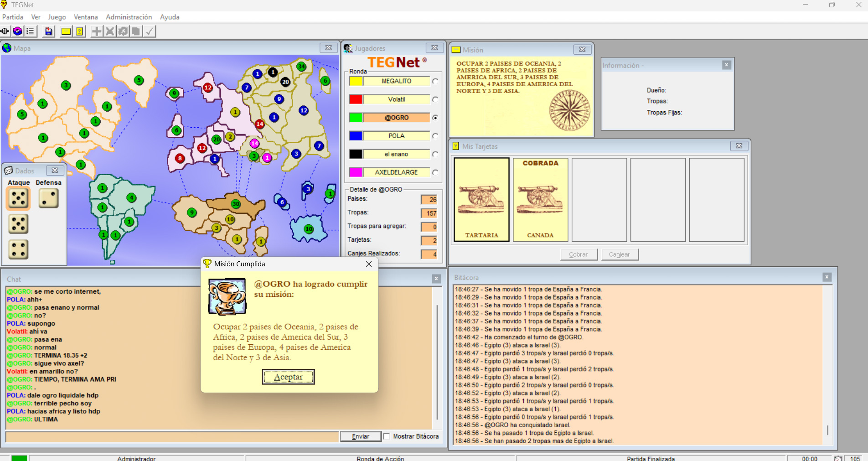This screenshot has width=868, height=461.
Task: Select the POLA player radio button
Action: (435, 136)
